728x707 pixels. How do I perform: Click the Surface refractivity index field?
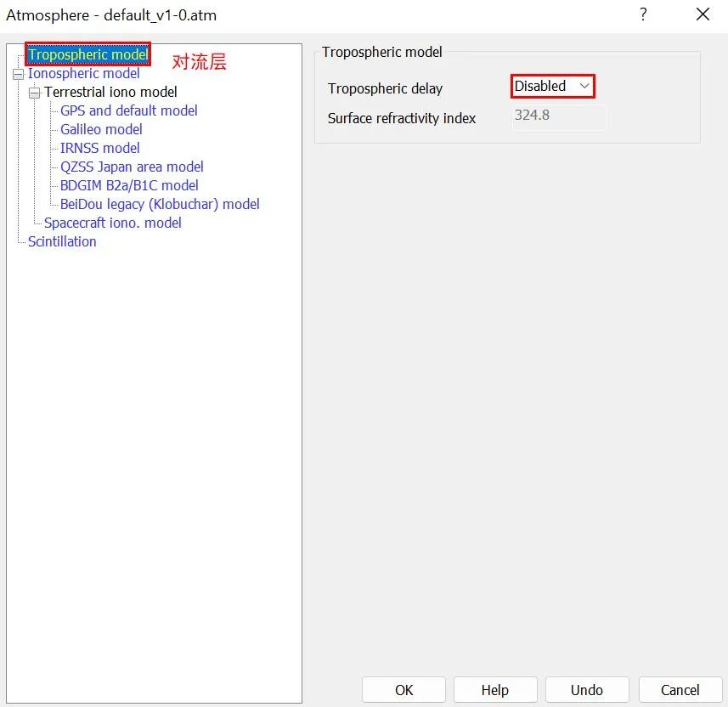559,116
